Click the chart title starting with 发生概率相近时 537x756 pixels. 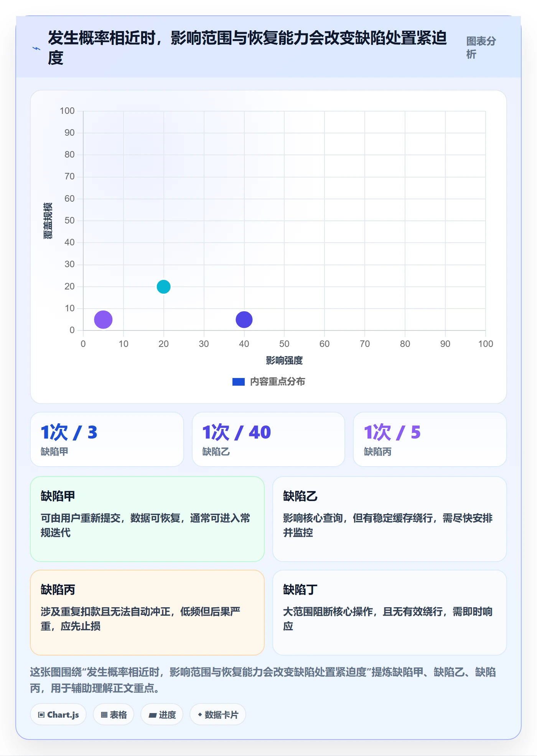pyautogui.click(x=247, y=48)
